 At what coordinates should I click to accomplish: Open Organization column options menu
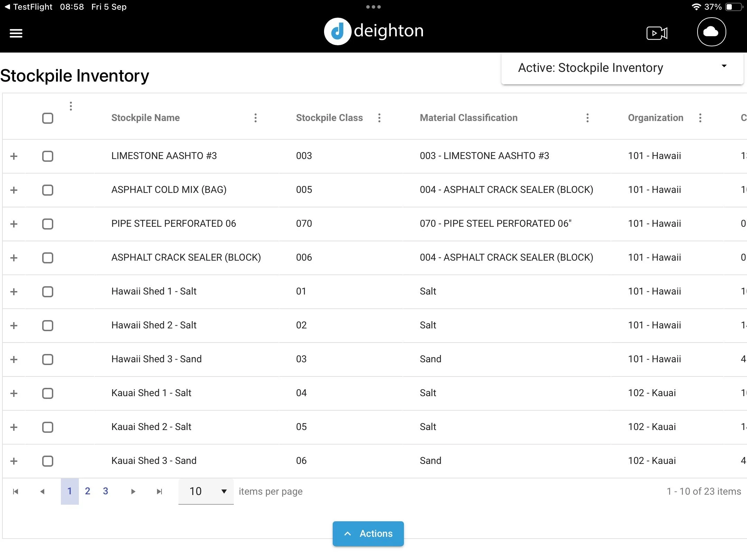click(x=700, y=118)
